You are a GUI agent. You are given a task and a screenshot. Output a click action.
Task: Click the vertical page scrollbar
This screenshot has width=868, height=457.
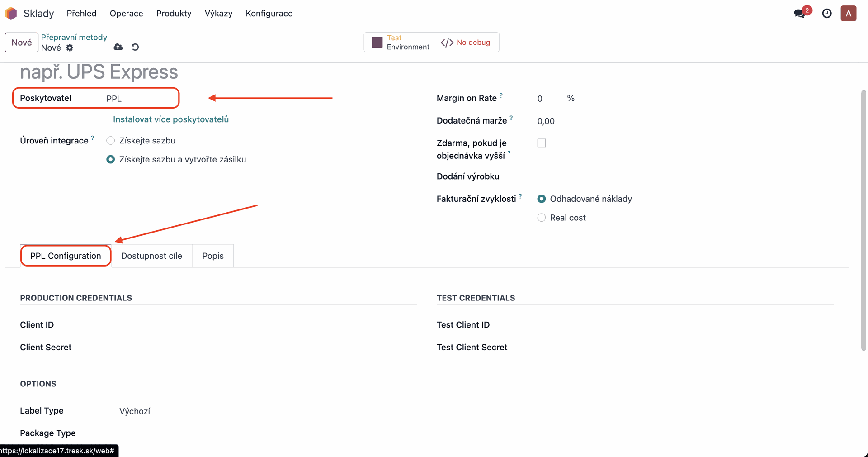863,220
